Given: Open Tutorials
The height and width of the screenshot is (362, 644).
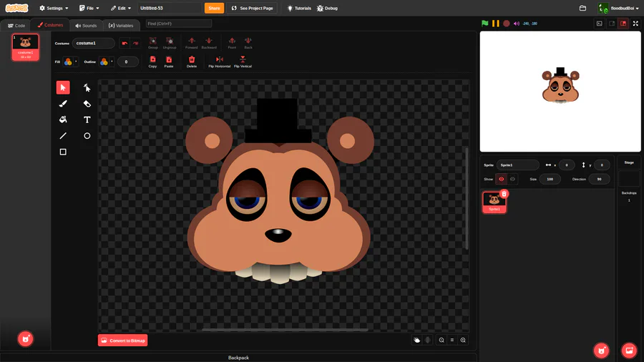Looking at the screenshot, I should click(x=299, y=8).
